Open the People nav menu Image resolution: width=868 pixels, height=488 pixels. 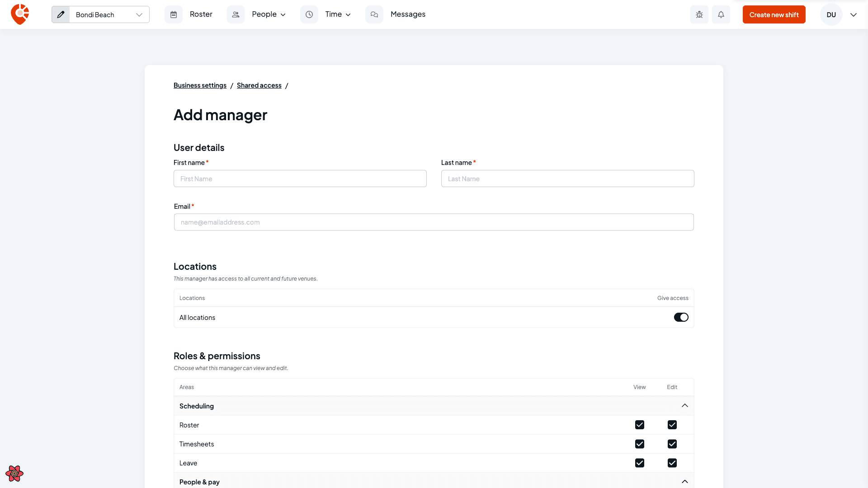point(264,14)
